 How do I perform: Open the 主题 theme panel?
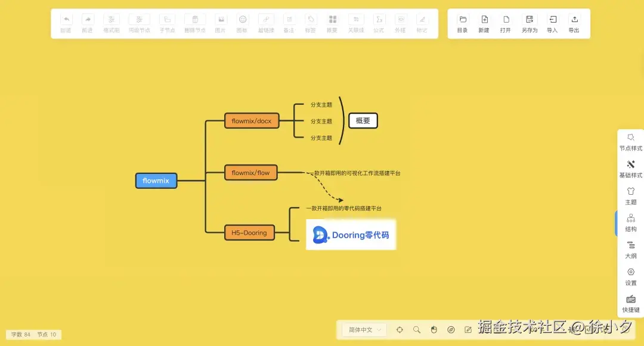point(630,196)
